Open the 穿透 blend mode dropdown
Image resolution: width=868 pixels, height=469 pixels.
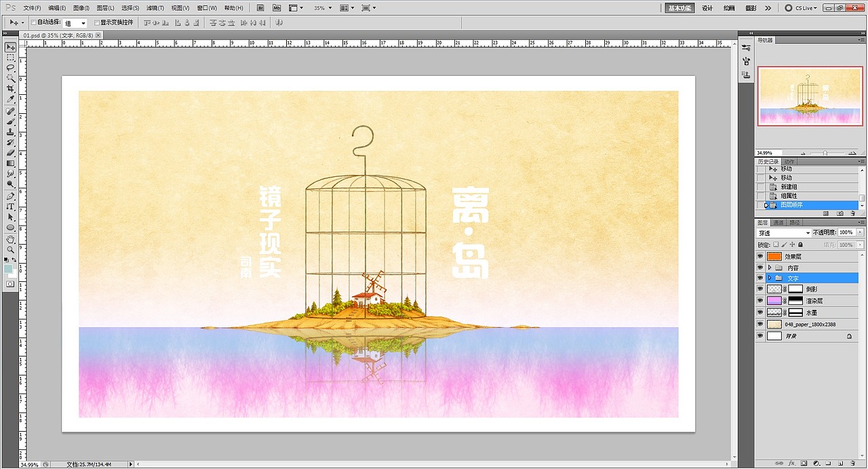pos(784,232)
